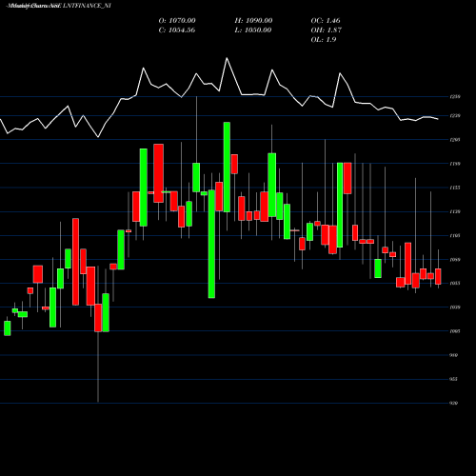Click the highest peak of the white line
Screen dimensions: 476x476
tap(227, 58)
